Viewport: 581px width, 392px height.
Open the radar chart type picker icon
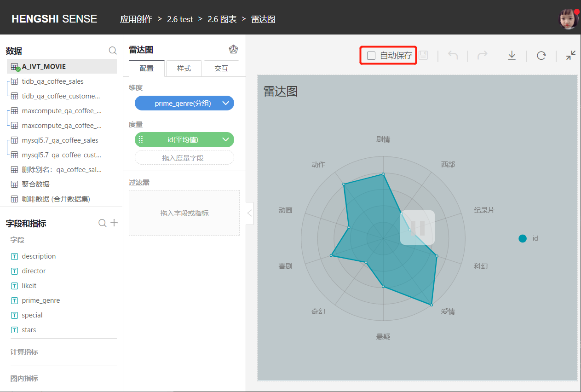pos(233,49)
